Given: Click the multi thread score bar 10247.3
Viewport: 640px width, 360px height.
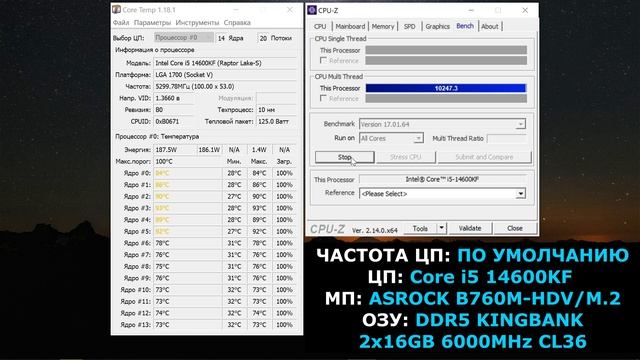Looking at the screenshot, I should tap(446, 88).
